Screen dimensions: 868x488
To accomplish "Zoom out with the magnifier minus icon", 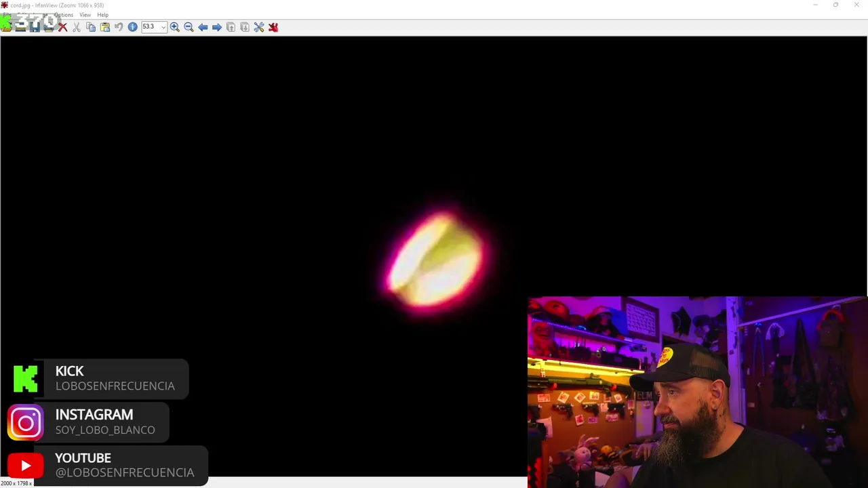I will [x=189, y=27].
